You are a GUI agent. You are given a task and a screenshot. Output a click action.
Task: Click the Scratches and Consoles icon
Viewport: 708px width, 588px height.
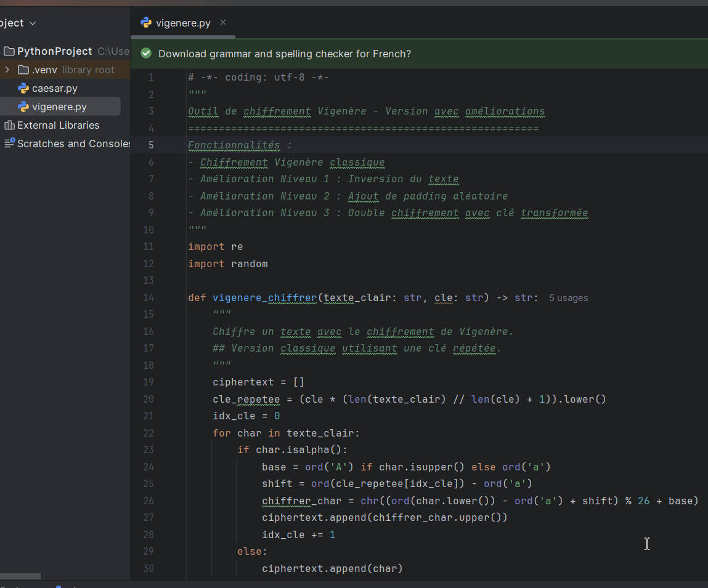tap(9, 143)
